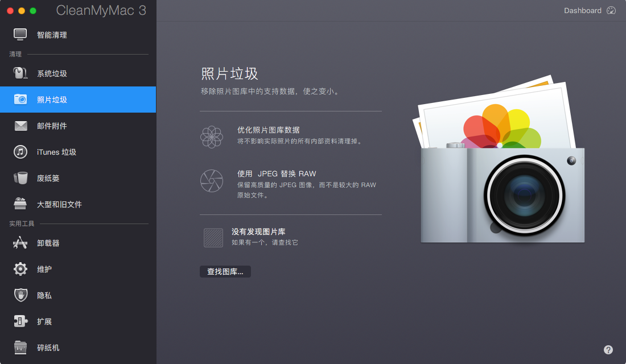This screenshot has height=364, width=626.
Task: Open 大型和旧文件 section
Action: pyautogui.click(x=78, y=204)
